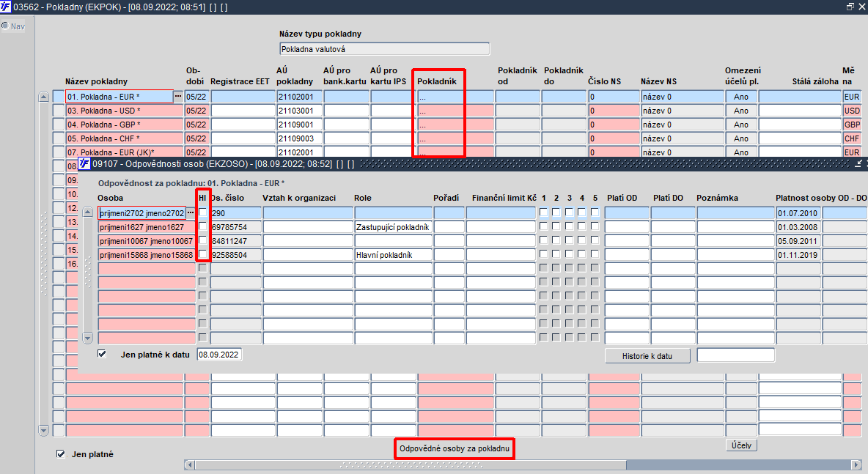Click the AÚ pokladny value 21109001
868x474 pixels.
click(299, 125)
